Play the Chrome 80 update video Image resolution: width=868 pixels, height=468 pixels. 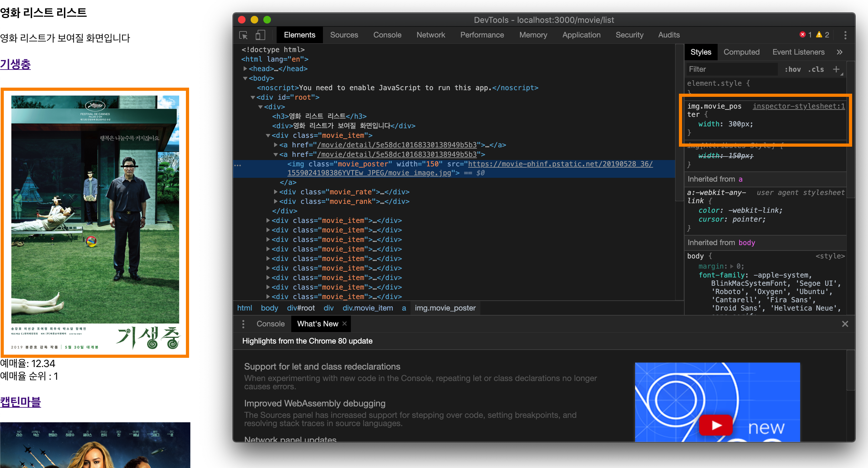click(716, 425)
